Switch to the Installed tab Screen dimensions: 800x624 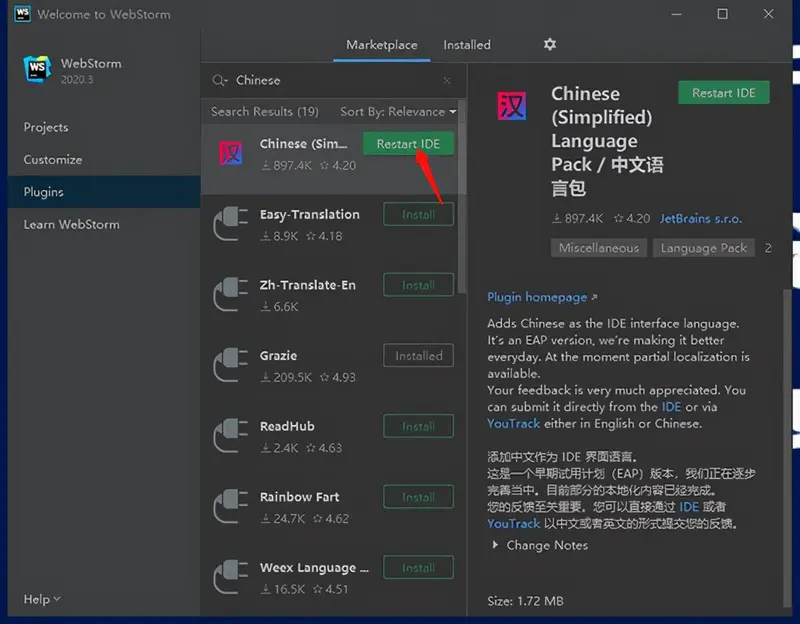(x=467, y=45)
